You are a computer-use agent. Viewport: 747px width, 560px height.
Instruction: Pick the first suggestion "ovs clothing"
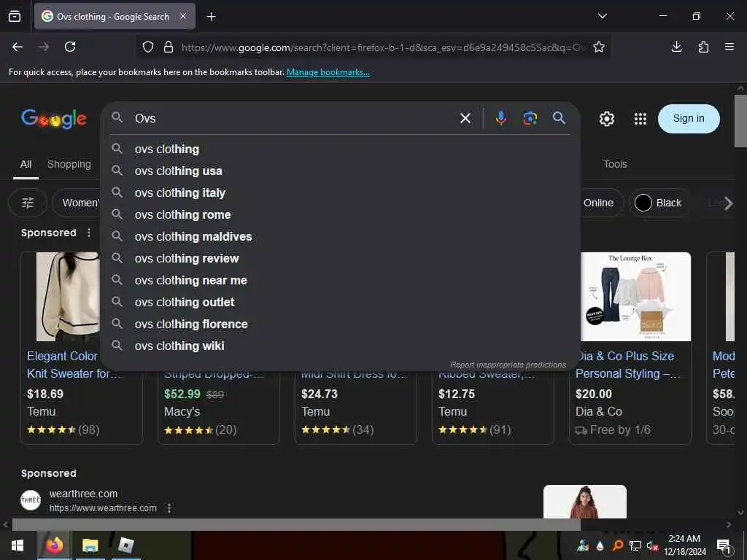coord(340,149)
